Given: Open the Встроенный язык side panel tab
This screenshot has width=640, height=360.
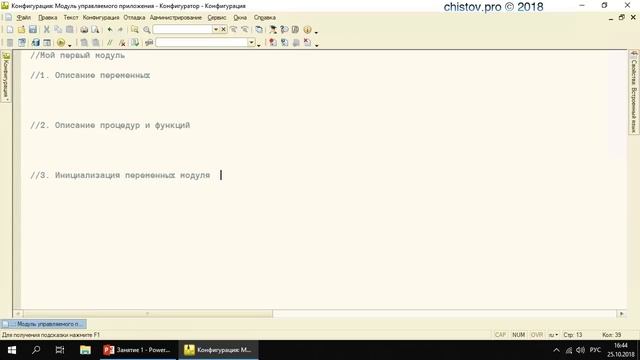Looking at the screenshot, I should (x=633, y=110).
